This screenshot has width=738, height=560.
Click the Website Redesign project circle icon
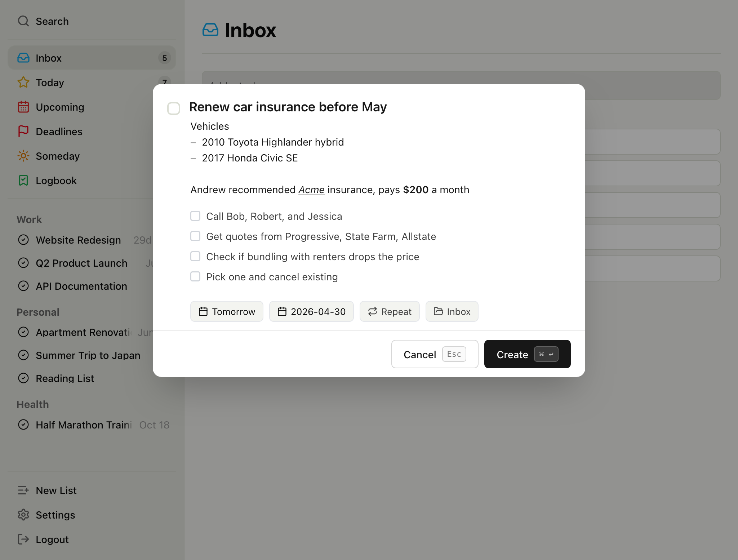pyautogui.click(x=23, y=240)
